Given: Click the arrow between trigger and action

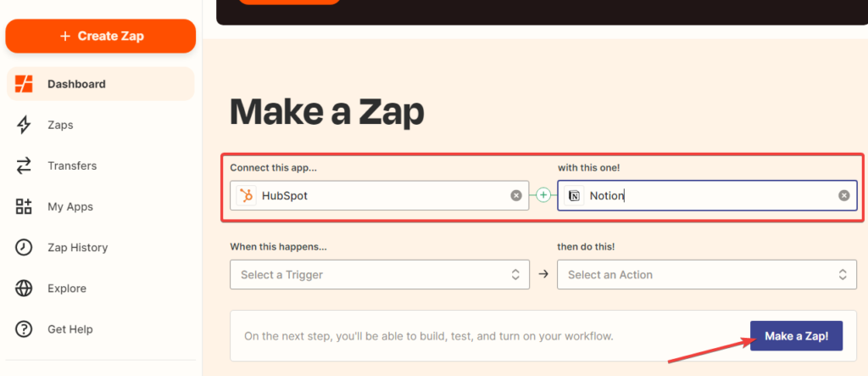Looking at the screenshot, I should (543, 274).
